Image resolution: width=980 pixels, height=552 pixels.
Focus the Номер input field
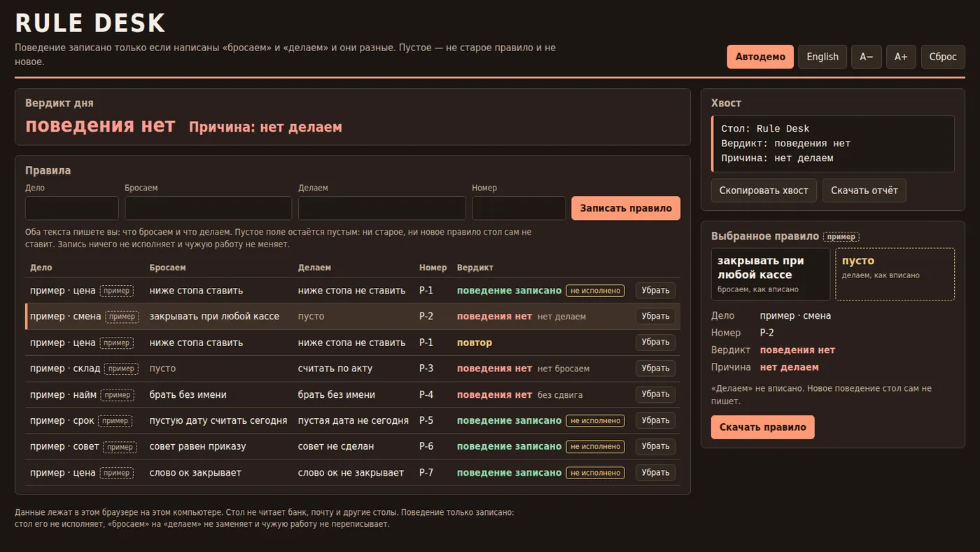(x=519, y=208)
